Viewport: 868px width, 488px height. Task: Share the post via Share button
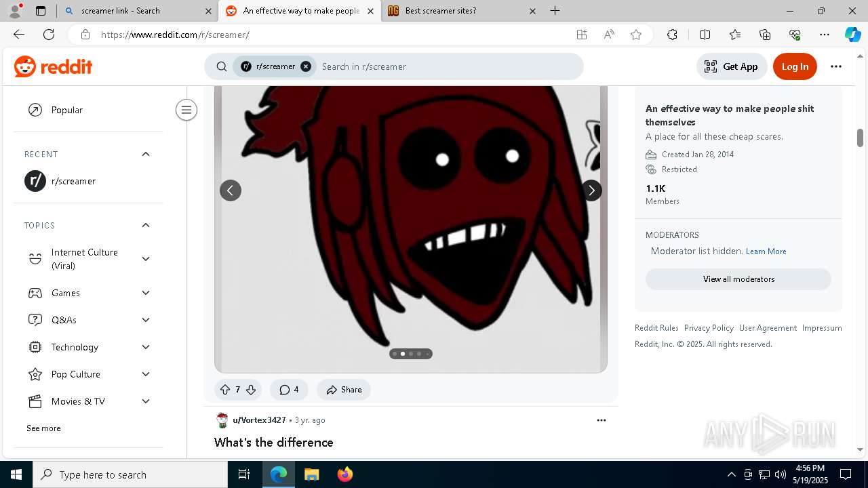click(x=344, y=390)
